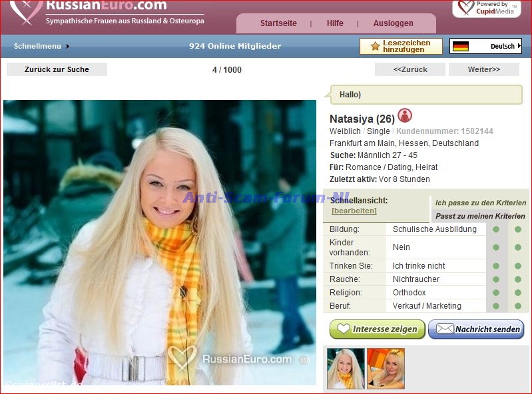
Task: Expand the Schnellmenu menu
Action: [41, 46]
